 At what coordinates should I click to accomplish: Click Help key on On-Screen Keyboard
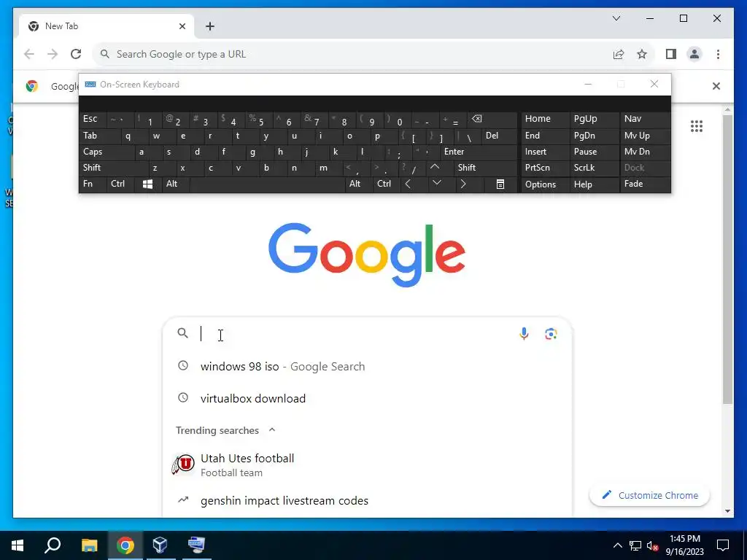594,184
